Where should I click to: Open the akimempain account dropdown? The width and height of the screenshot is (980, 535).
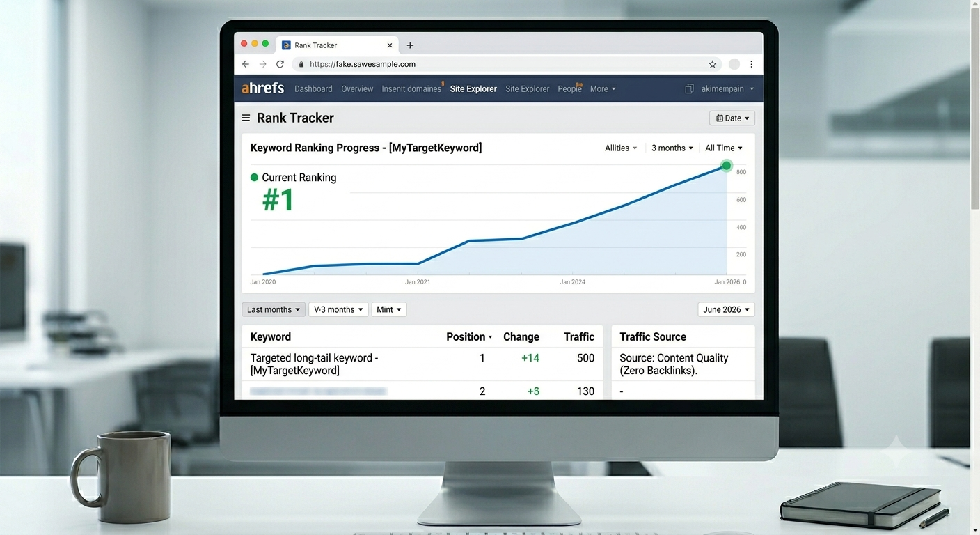[727, 89]
